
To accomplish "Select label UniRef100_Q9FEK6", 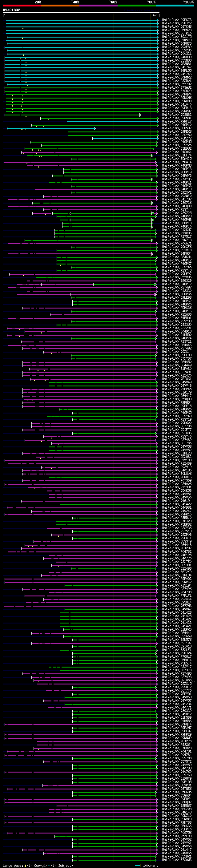I will tap(177, 131).
